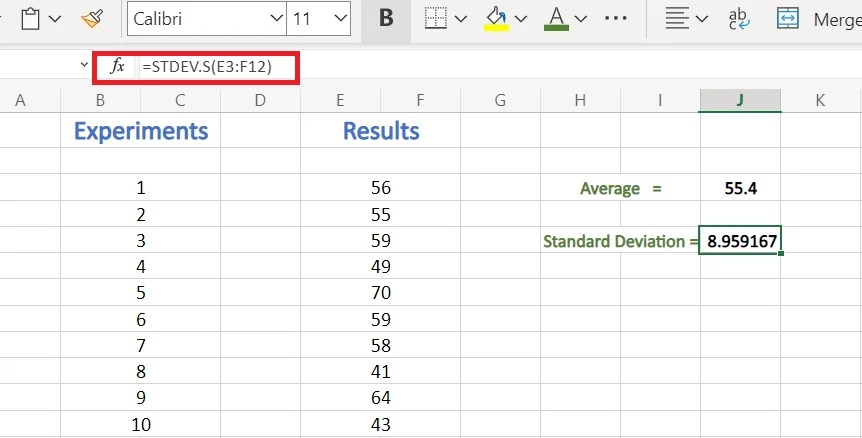Viewport: 862px width, 438px height.
Task: Select the result cell with 55
Action: coord(380,214)
